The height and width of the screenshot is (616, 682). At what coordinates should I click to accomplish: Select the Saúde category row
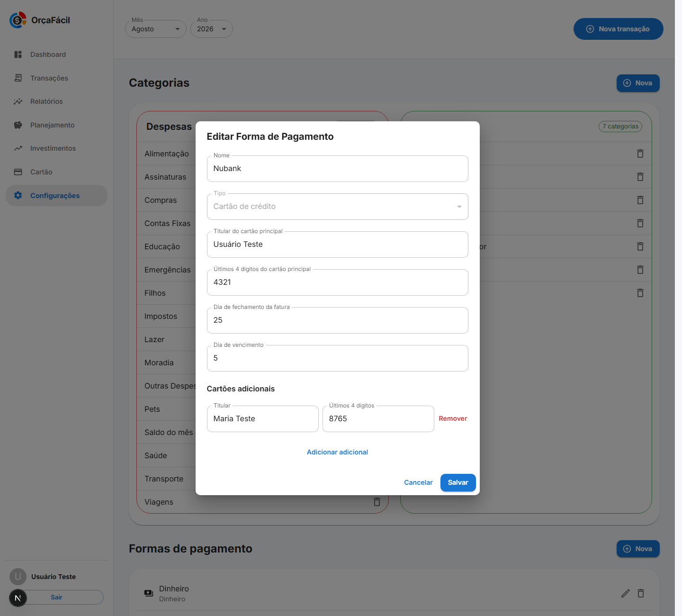(166, 455)
